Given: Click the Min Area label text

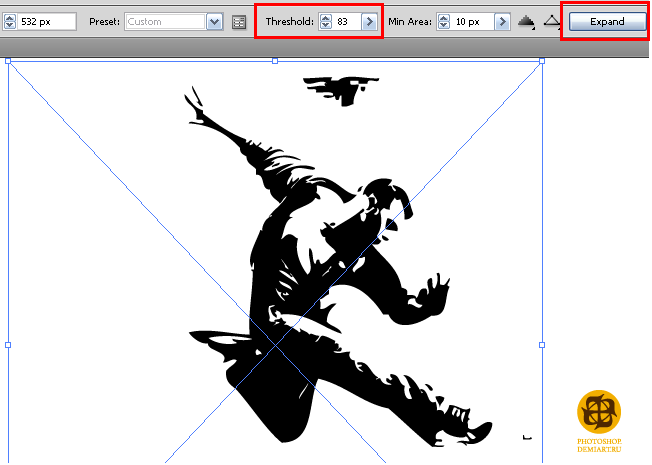Looking at the screenshot, I should 410,22.
